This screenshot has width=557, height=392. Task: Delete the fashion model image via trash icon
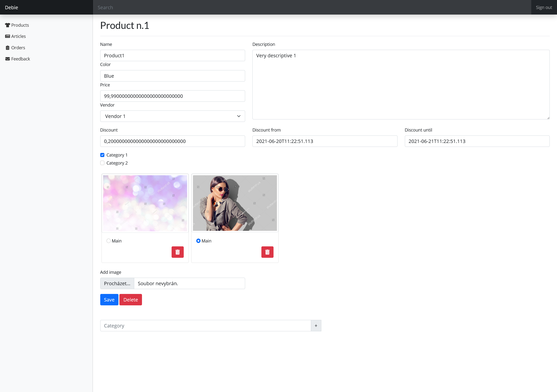click(x=267, y=252)
